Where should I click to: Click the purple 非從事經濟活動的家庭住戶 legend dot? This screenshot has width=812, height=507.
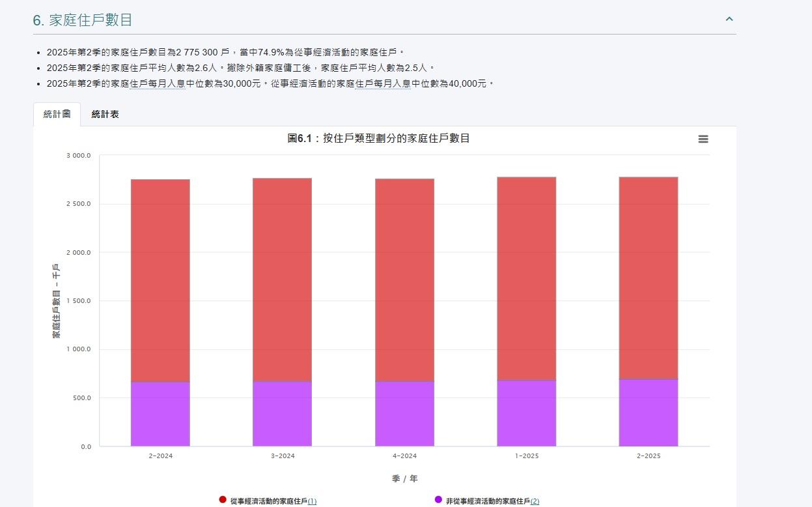click(437, 500)
